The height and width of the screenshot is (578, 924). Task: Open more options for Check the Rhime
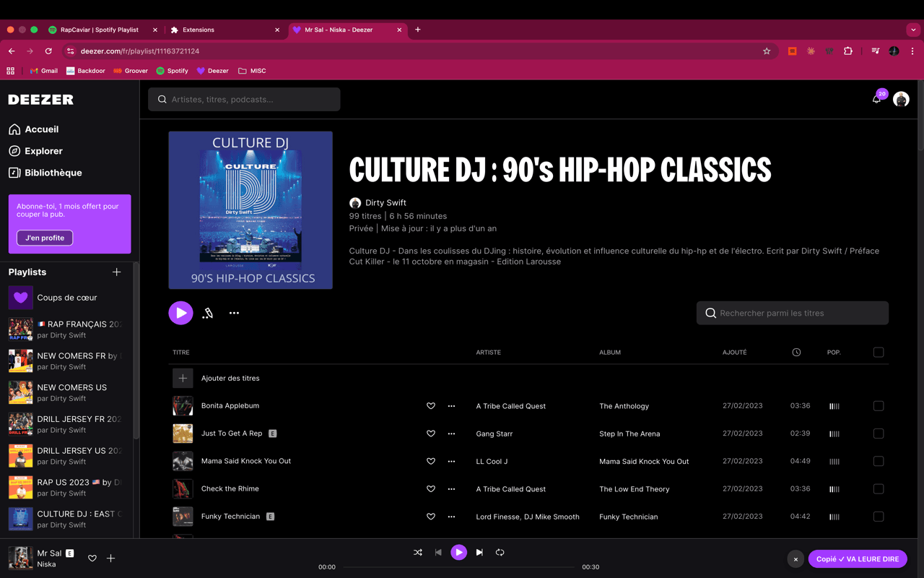451,489
